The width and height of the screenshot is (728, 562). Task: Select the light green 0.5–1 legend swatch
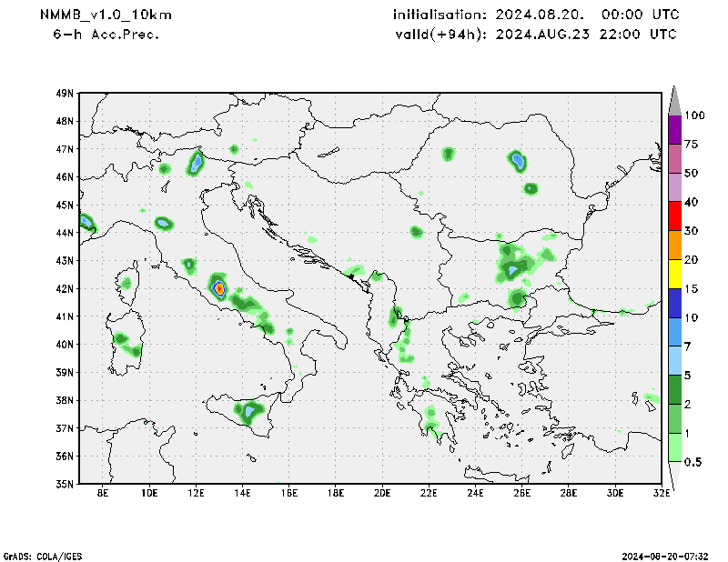point(674,448)
